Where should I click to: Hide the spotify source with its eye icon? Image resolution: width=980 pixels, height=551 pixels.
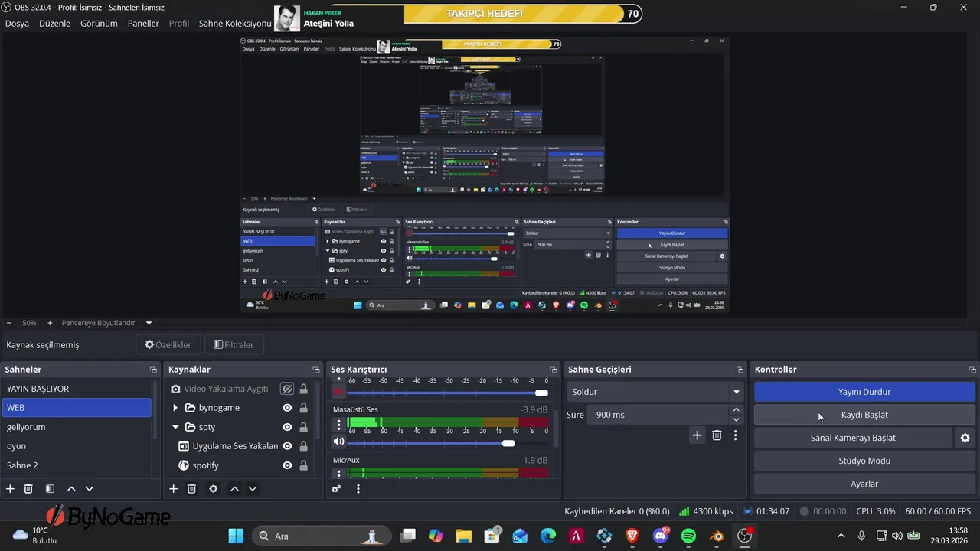287,465
